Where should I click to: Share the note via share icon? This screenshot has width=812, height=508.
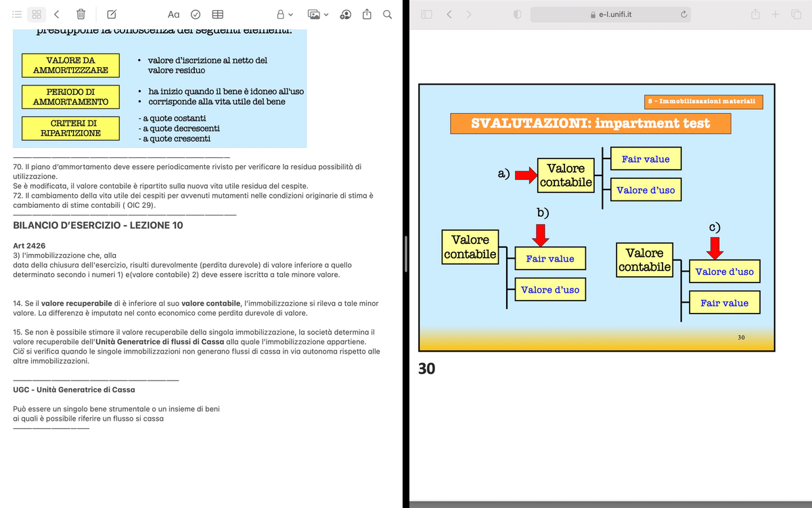(367, 14)
